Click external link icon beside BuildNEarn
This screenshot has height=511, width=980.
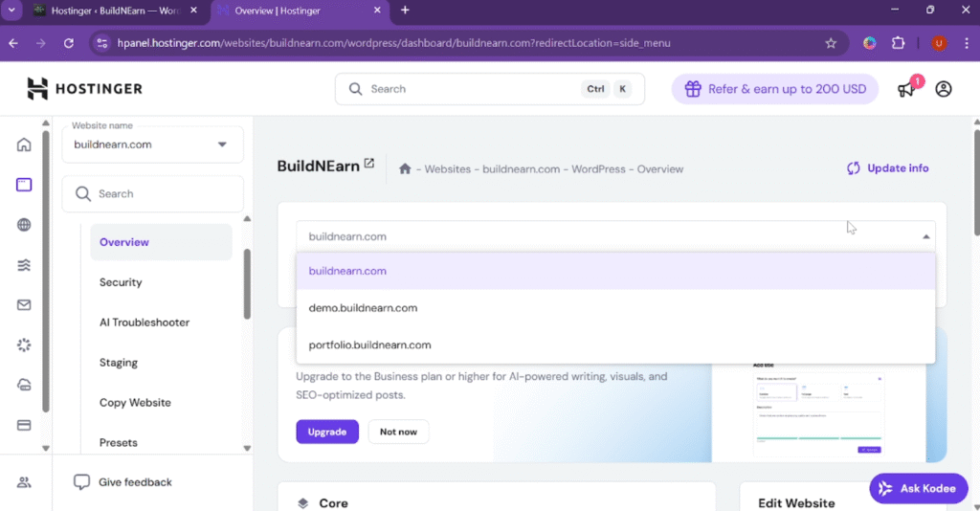(x=368, y=165)
